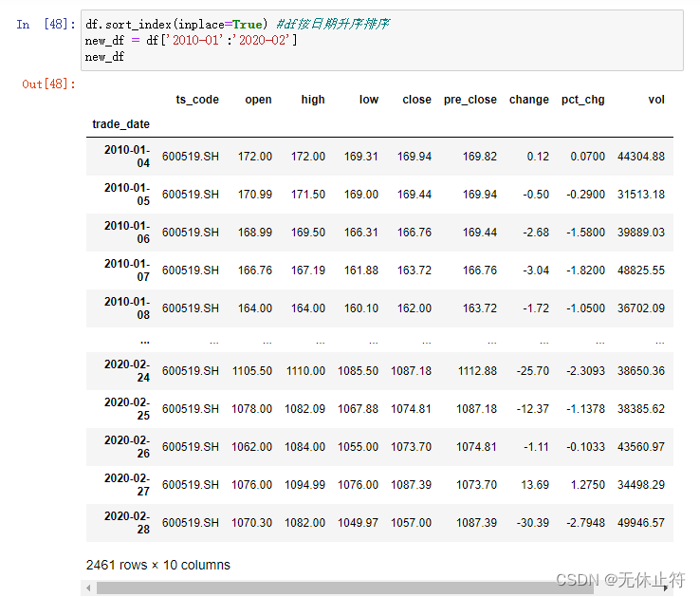Viewport: 700px width, 597px height.
Task: Click high value 1094.99
Action: coord(304,485)
